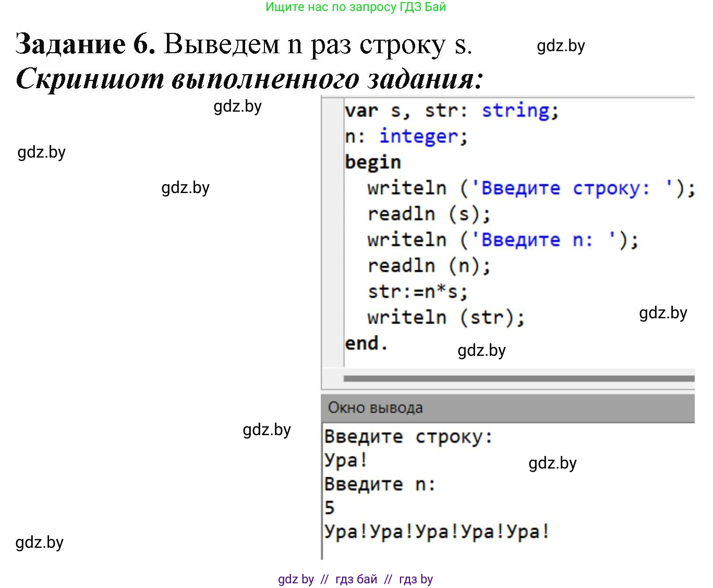Click the "Окно вывода" title bar
The image size is (713, 588).
[x=376, y=407]
